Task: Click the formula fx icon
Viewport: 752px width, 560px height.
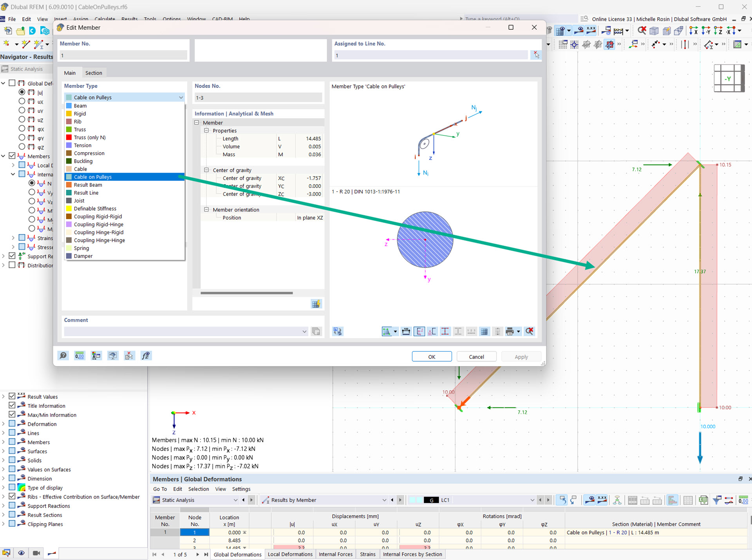Action: click(146, 356)
